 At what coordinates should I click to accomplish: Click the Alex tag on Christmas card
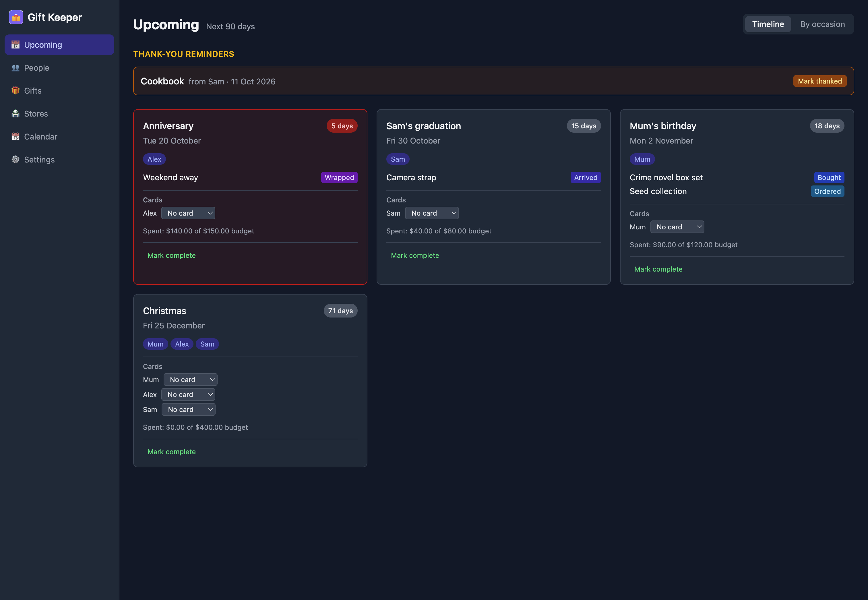pos(182,344)
